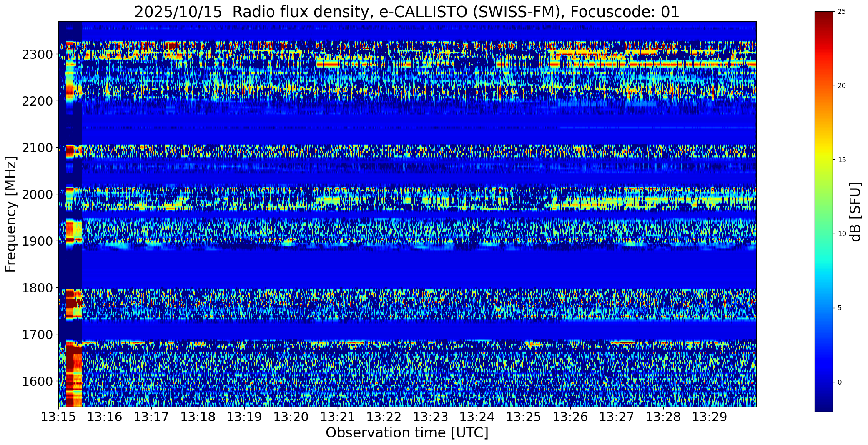Click the 13:26 time tick label
868x445 pixels.
point(570,417)
